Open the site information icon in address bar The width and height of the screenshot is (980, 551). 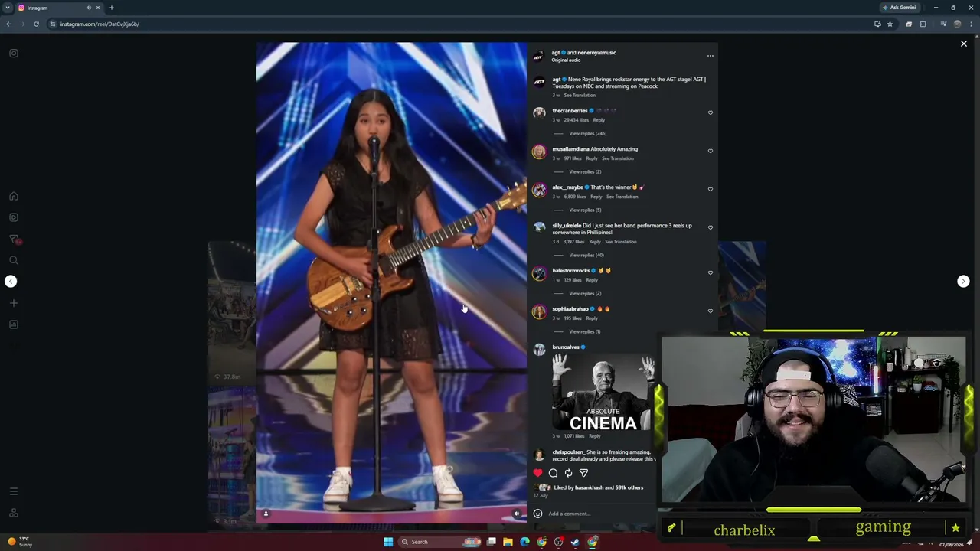[53, 24]
